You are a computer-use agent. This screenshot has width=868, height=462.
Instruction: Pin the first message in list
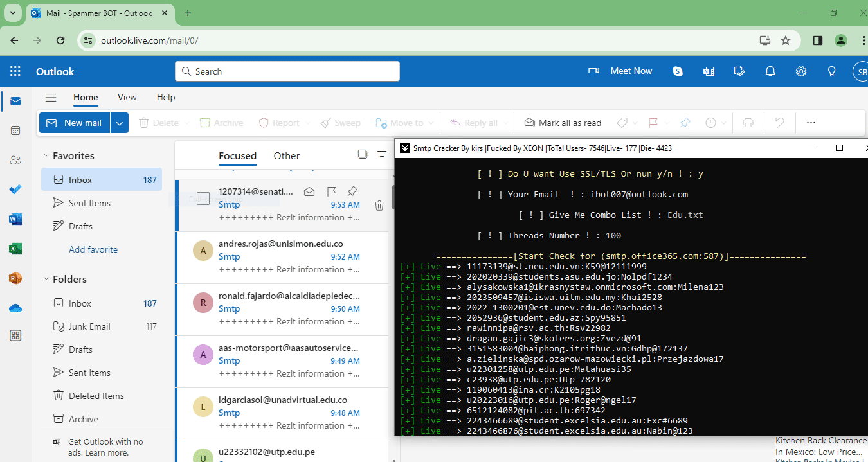pos(352,191)
